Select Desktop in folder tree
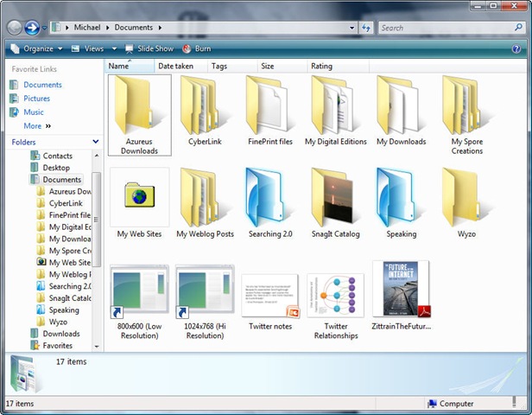This screenshot has height=415, width=532. [50, 168]
